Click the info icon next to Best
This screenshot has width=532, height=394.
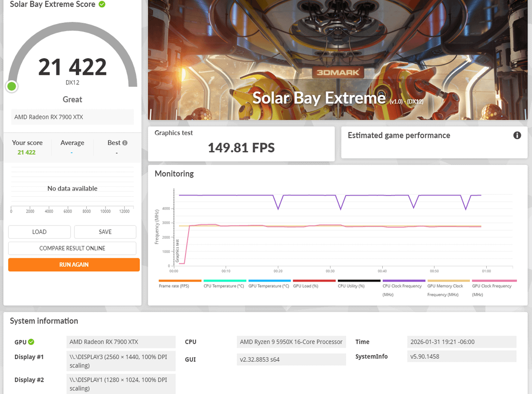click(125, 143)
